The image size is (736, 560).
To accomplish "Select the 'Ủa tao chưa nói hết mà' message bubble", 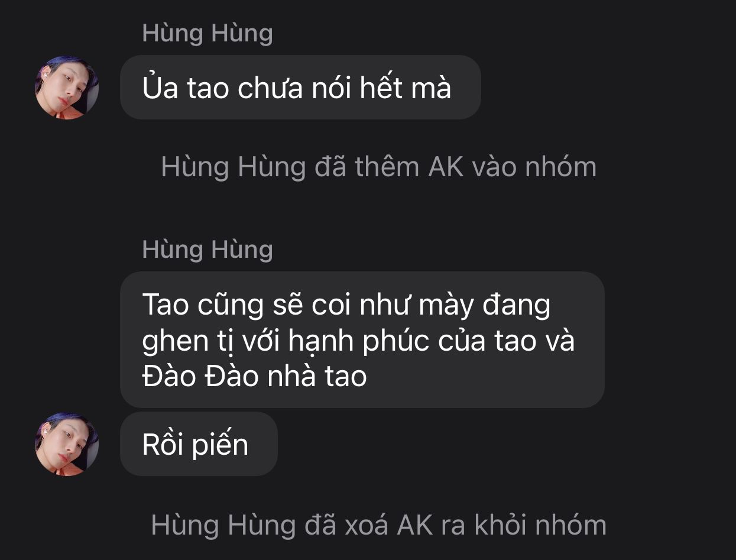I will (x=300, y=88).
